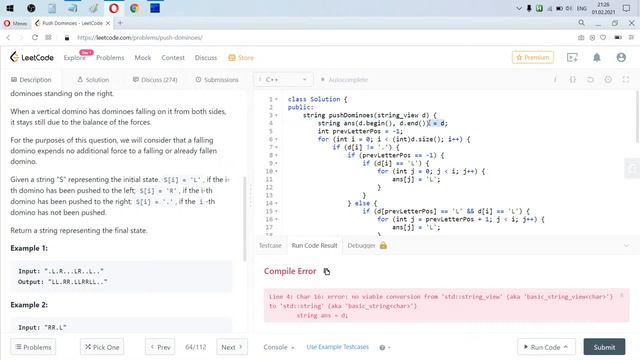The image size is (640, 360).
Task: Switch to the Opera Menu tab
Action: click(16, 23)
